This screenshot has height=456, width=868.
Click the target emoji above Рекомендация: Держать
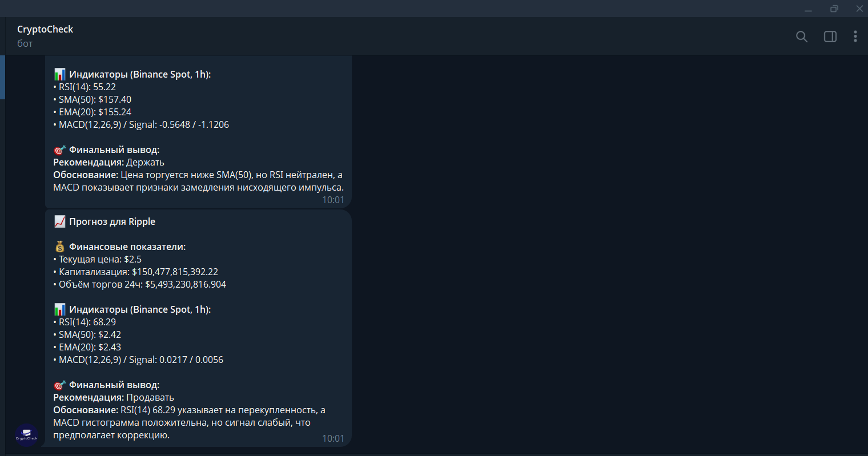pyautogui.click(x=60, y=150)
